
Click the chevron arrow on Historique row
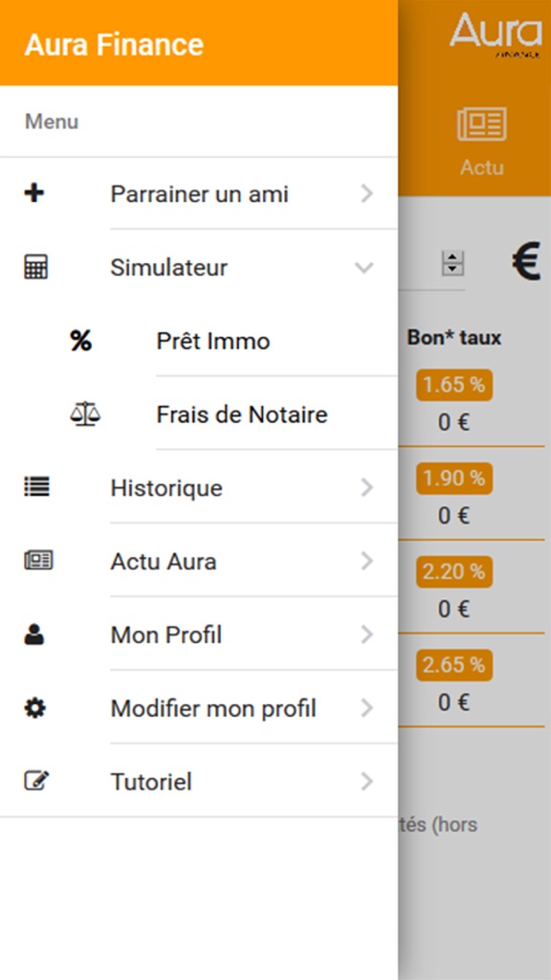pyautogui.click(x=367, y=487)
